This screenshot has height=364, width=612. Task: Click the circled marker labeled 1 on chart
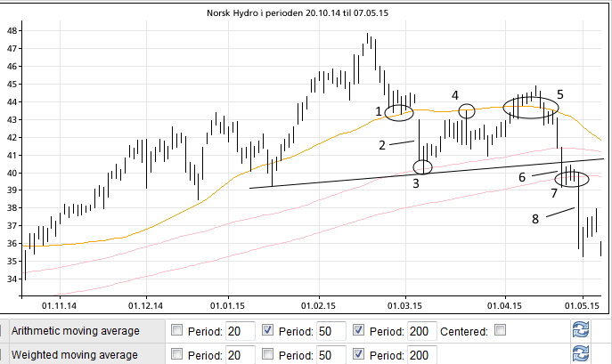pos(400,112)
